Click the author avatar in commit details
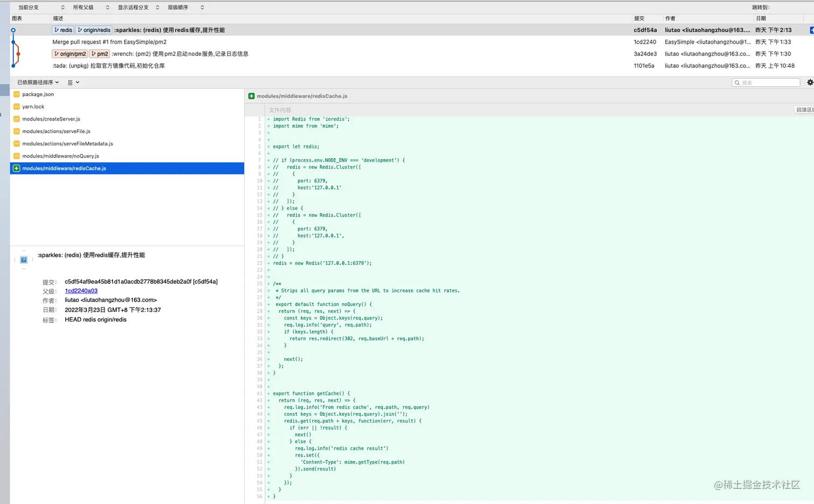The height and width of the screenshot is (504, 814). 24,260
